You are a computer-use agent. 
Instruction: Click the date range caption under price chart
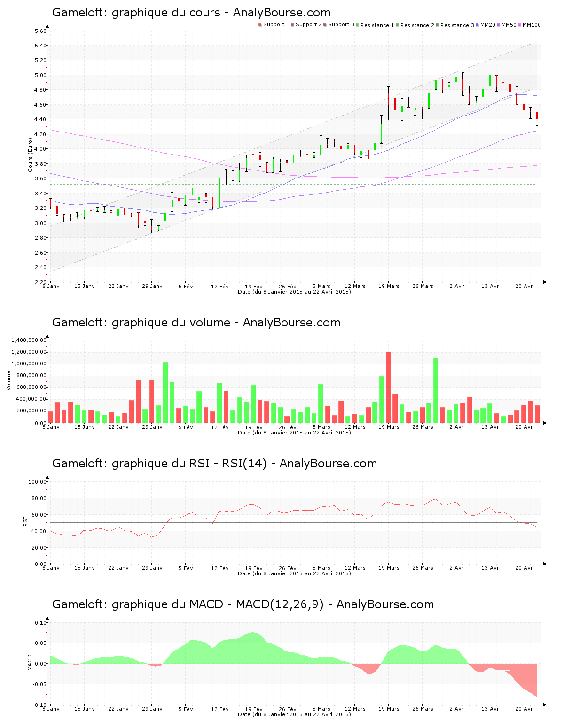tap(294, 292)
